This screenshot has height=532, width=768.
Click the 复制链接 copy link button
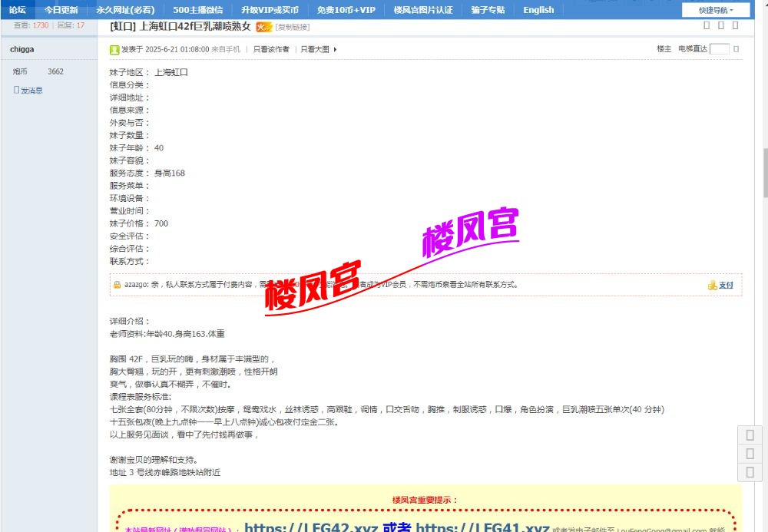click(x=293, y=27)
